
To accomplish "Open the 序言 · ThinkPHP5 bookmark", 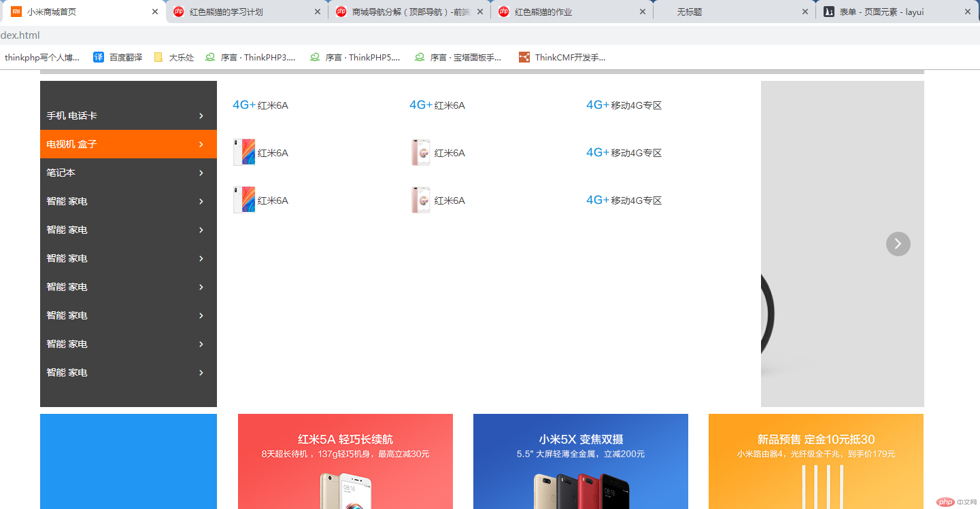I will point(355,58).
